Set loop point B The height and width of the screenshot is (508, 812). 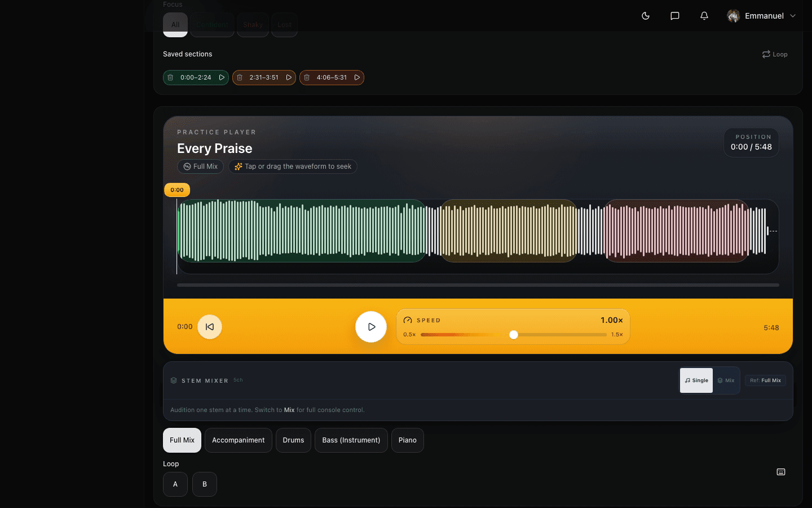pos(204,484)
